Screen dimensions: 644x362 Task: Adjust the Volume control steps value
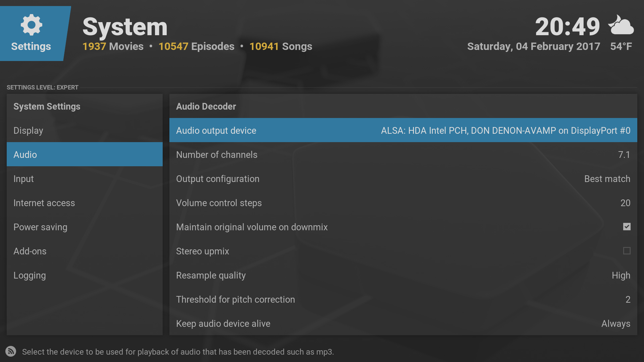403,203
